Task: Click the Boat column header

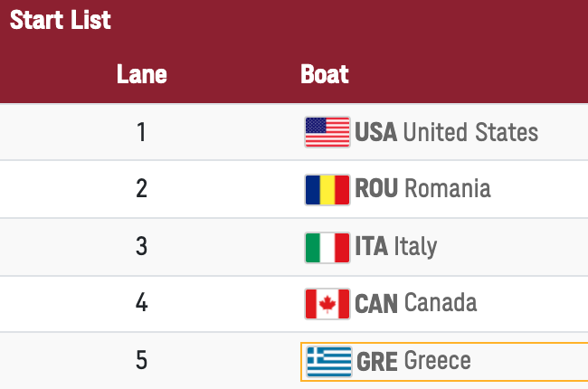Action: click(x=325, y=74)
